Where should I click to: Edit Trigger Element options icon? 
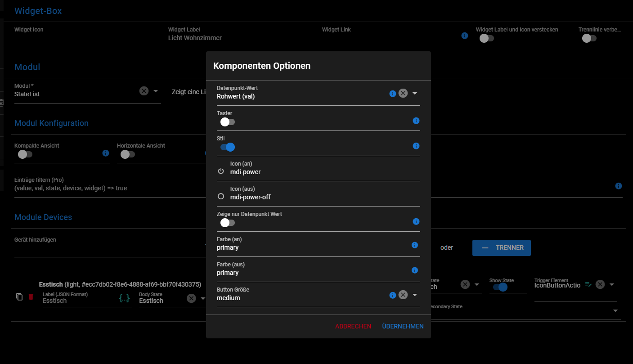(x=588, y=284)
